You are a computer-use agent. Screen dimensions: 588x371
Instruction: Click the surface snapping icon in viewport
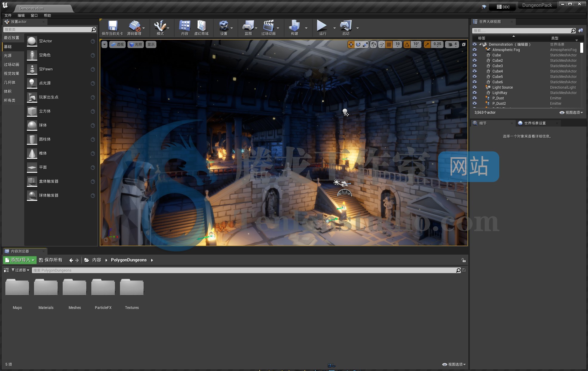click(381, 44)
